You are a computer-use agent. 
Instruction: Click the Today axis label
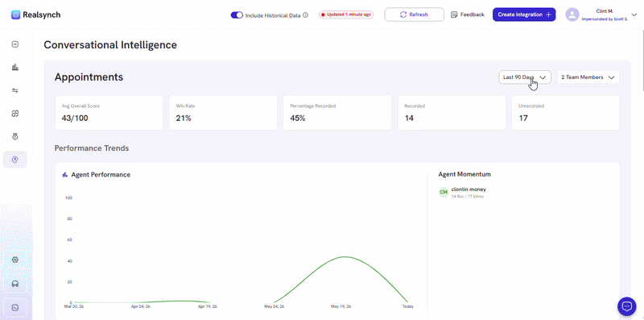[408, 307]
